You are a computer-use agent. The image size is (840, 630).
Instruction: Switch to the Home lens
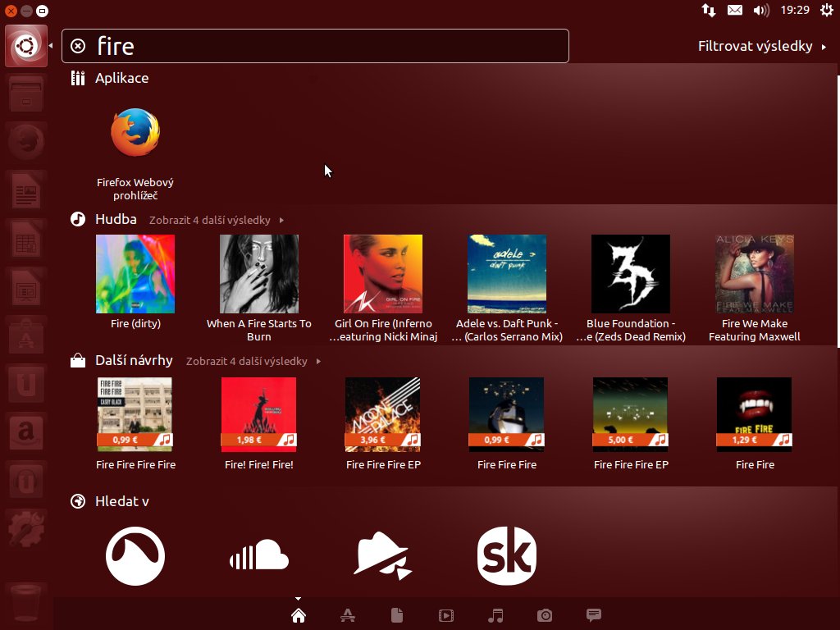[299, 615]
